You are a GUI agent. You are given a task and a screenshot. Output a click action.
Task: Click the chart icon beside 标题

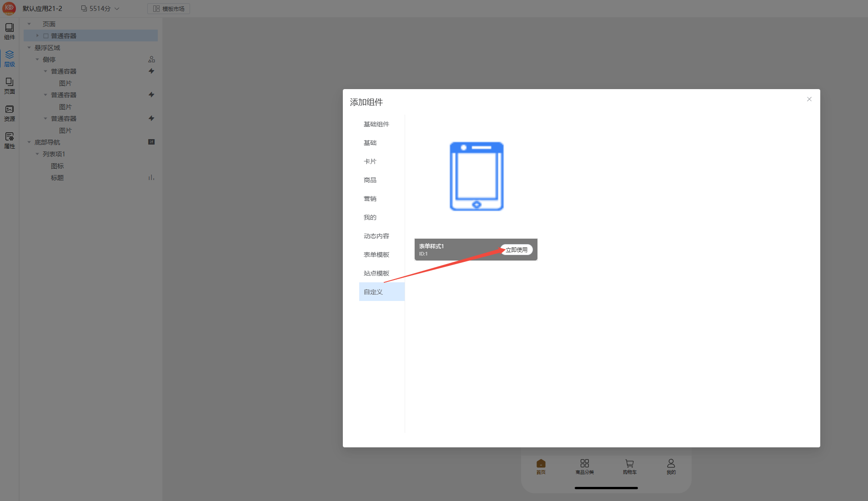coord(151,178)
